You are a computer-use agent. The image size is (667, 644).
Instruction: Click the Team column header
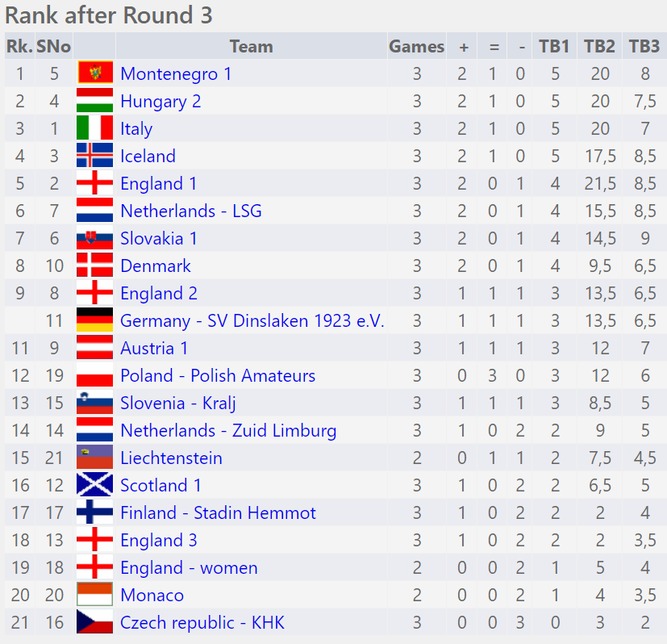click(251, 47)
